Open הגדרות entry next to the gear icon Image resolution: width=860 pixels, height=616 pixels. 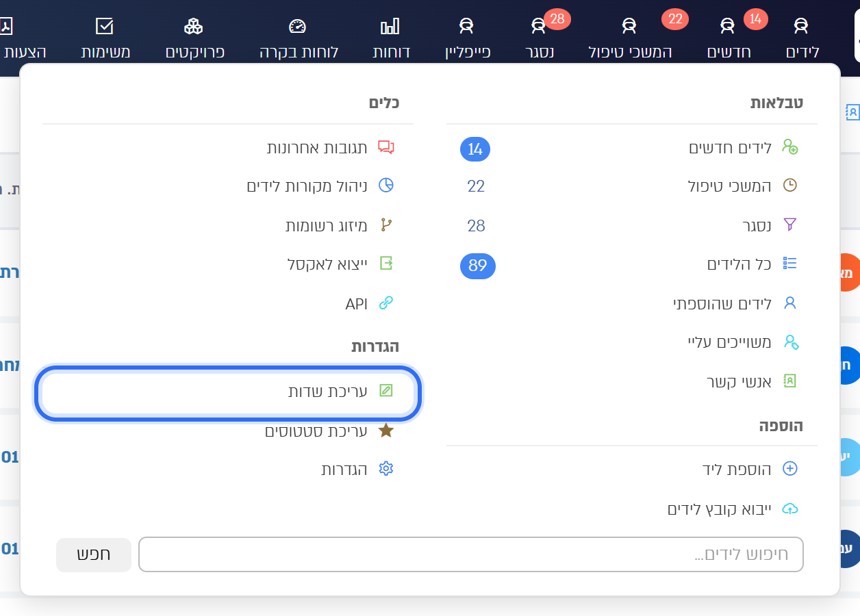coord(344,470)
